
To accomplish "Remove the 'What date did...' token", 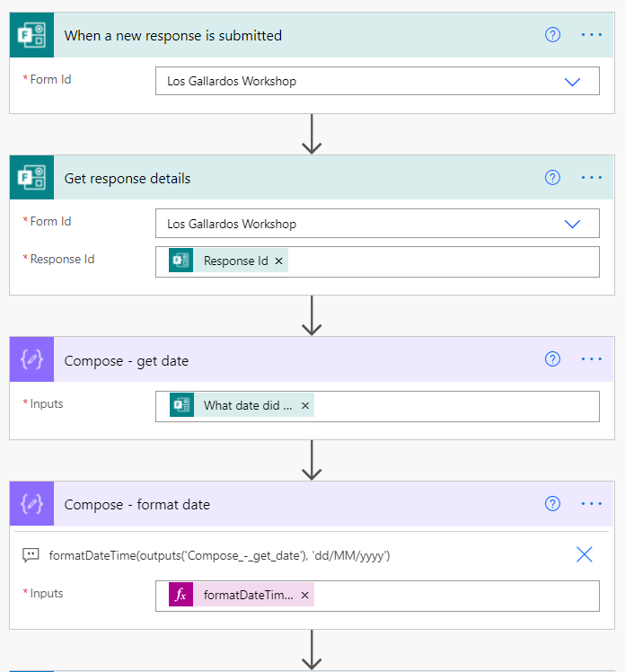I will 305,406.
